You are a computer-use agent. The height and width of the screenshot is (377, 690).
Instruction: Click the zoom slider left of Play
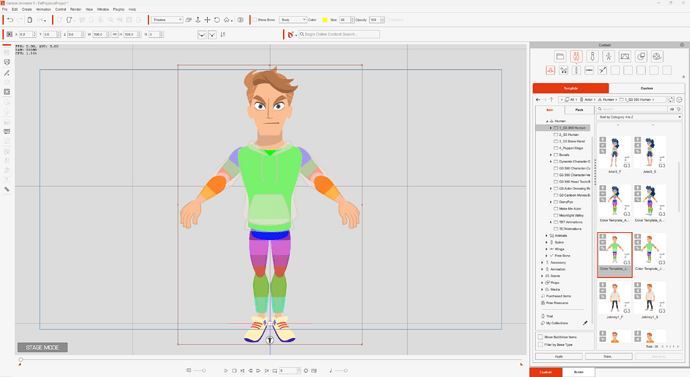[198, 370]
